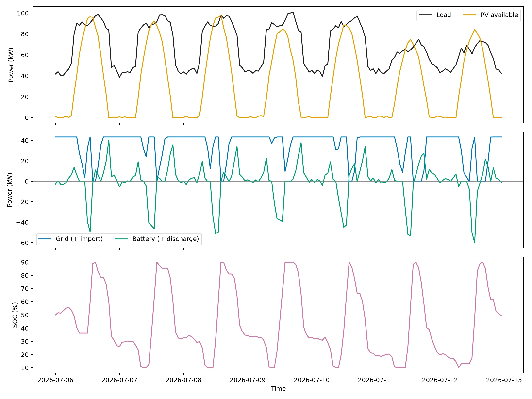Click the 'Time' x-axis title

(278, 389)
